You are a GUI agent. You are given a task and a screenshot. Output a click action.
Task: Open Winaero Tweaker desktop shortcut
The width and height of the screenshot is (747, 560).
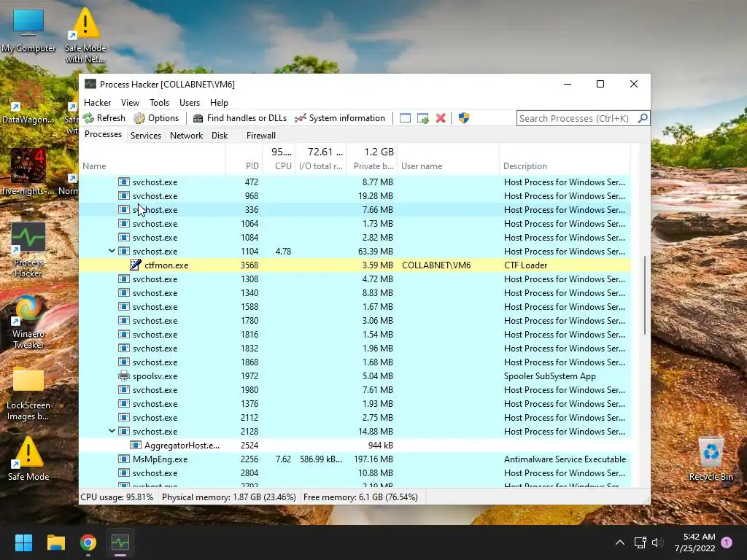(28, 322)
